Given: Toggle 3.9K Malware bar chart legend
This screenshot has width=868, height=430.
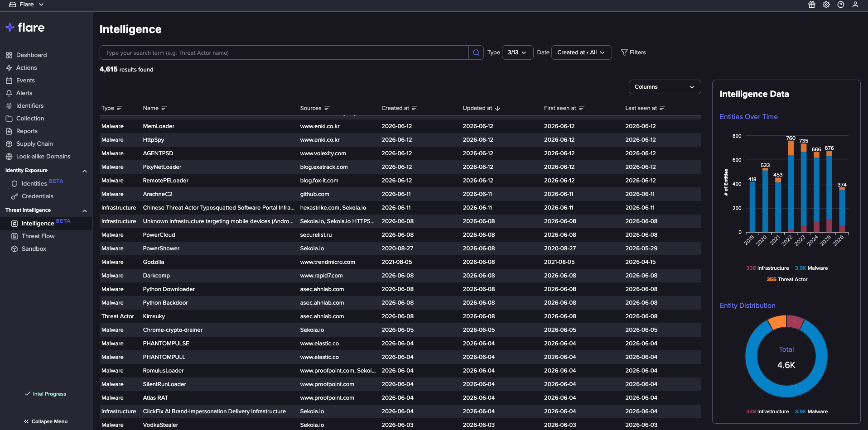Looking at the screenshot, I should (811, 268).
